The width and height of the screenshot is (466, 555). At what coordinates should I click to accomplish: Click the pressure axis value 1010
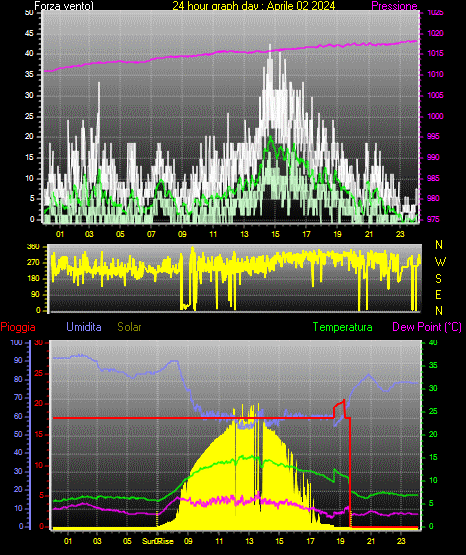pos(435,74)
